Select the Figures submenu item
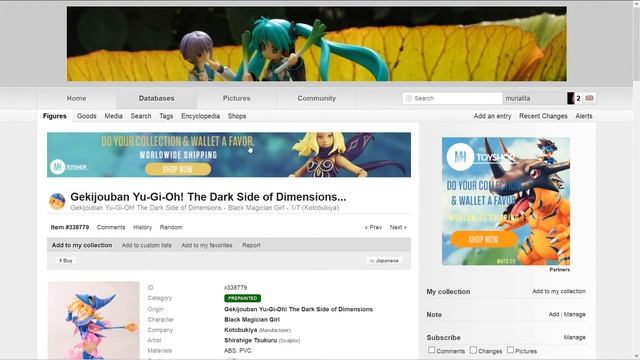 pos(55,116)
